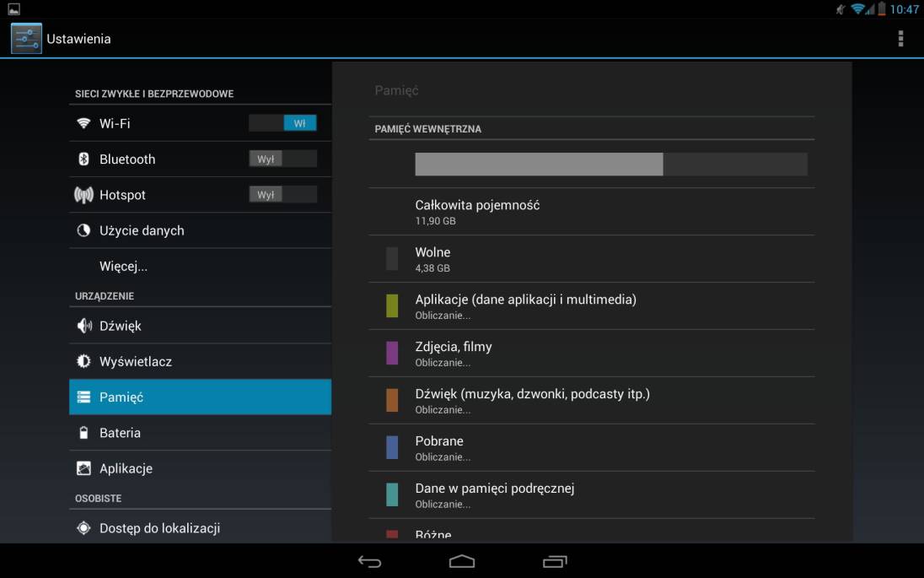Image resolution: width=924 pixels, height=578 pixels.
Task: Open the Zdjęcia, filmy storage row
Action: click(592, 354)
